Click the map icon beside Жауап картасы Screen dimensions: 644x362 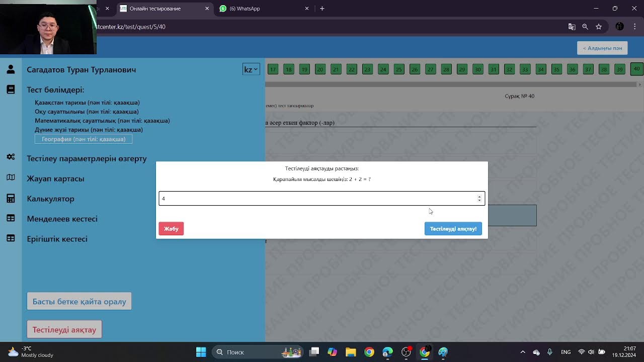click(11, 177)
